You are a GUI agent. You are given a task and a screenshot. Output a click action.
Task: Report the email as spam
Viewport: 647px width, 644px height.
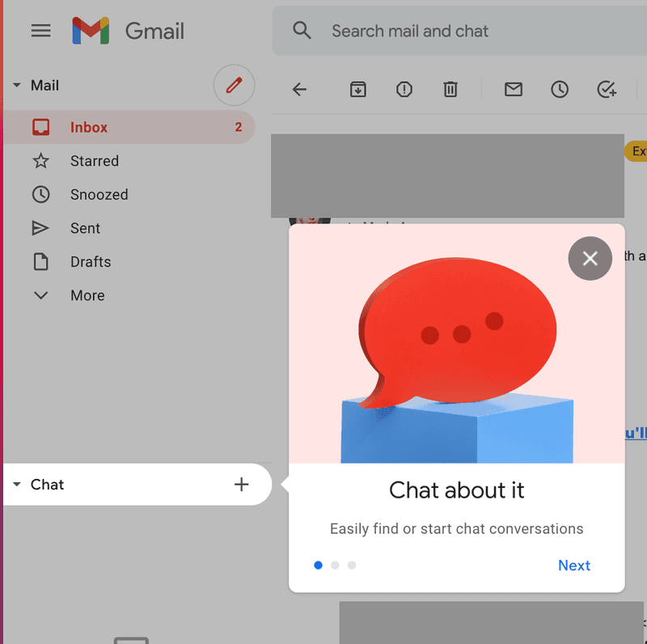[404, 89]
